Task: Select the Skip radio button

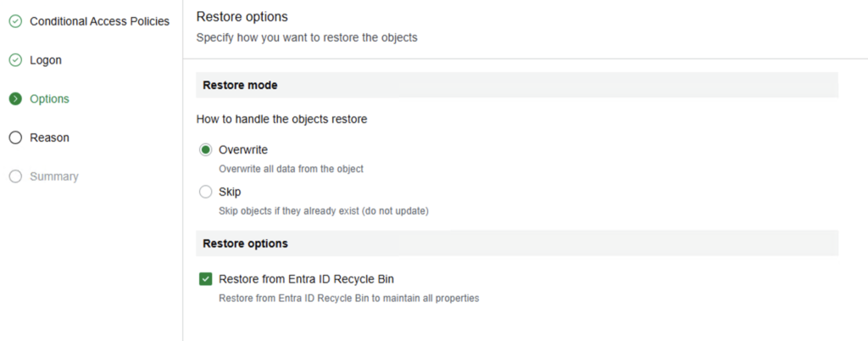Action: pos(205,192)
